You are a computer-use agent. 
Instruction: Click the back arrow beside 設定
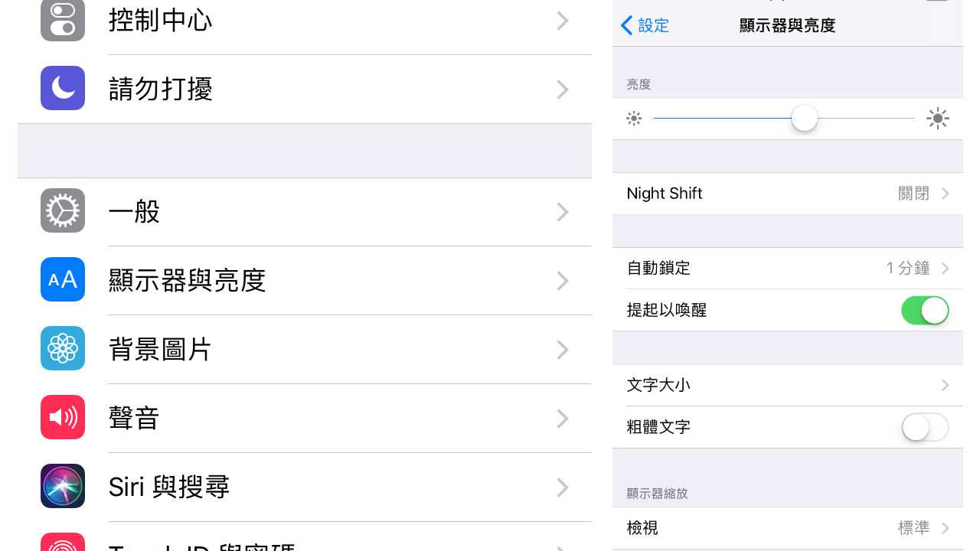[x=626, y=25]
